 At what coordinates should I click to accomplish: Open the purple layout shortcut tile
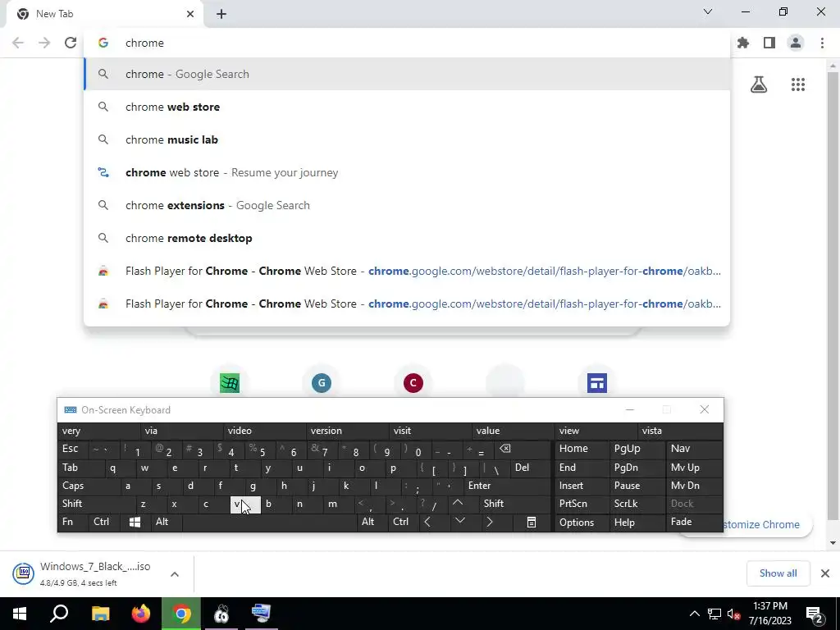tap(597, 383)
